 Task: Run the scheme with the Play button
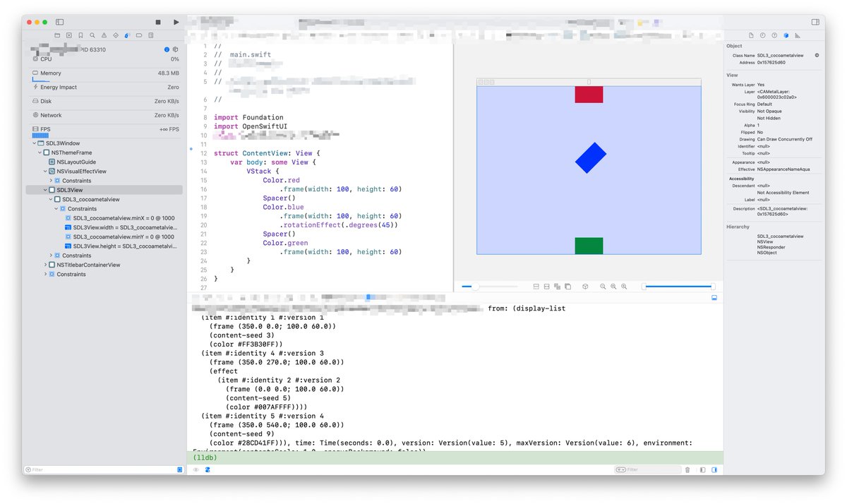point(176,23)
